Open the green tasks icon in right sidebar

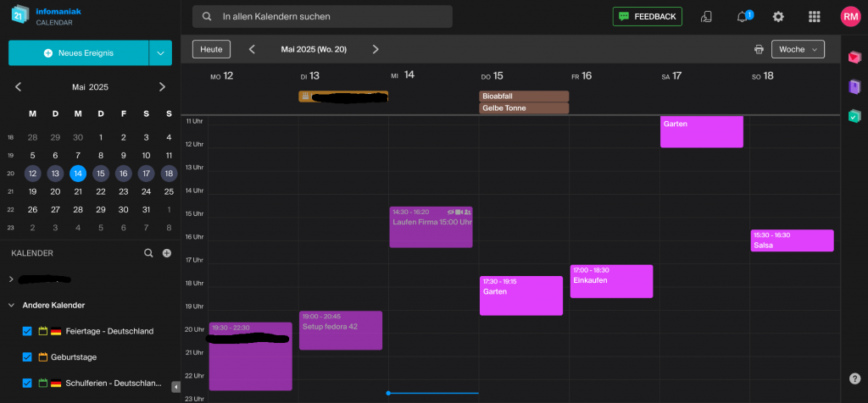point(854,115)
